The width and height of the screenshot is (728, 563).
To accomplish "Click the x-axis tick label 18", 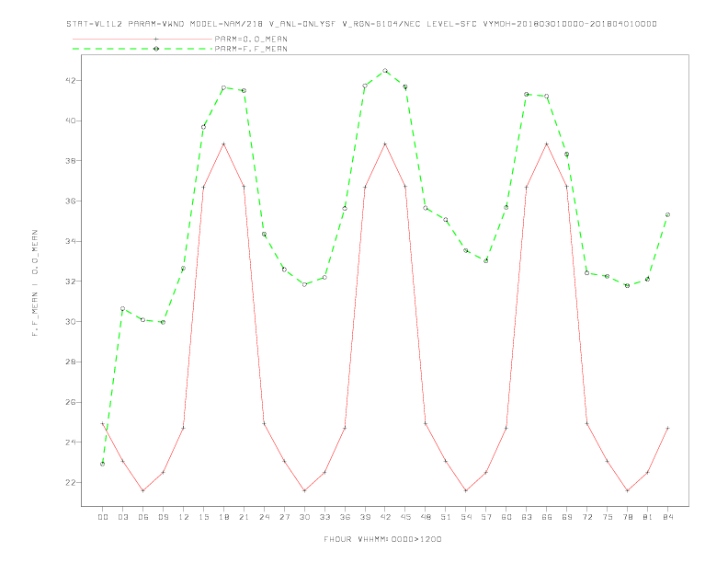I will [x=223, y=517].
